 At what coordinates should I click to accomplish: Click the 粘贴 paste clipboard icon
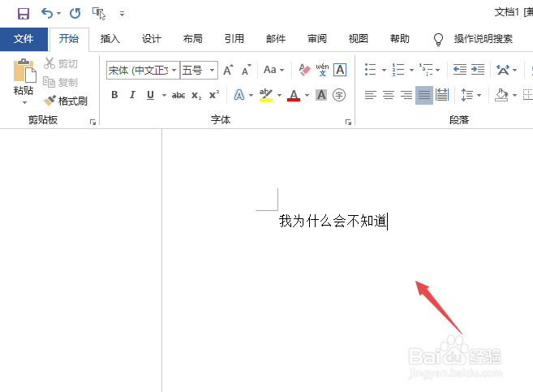24,71
